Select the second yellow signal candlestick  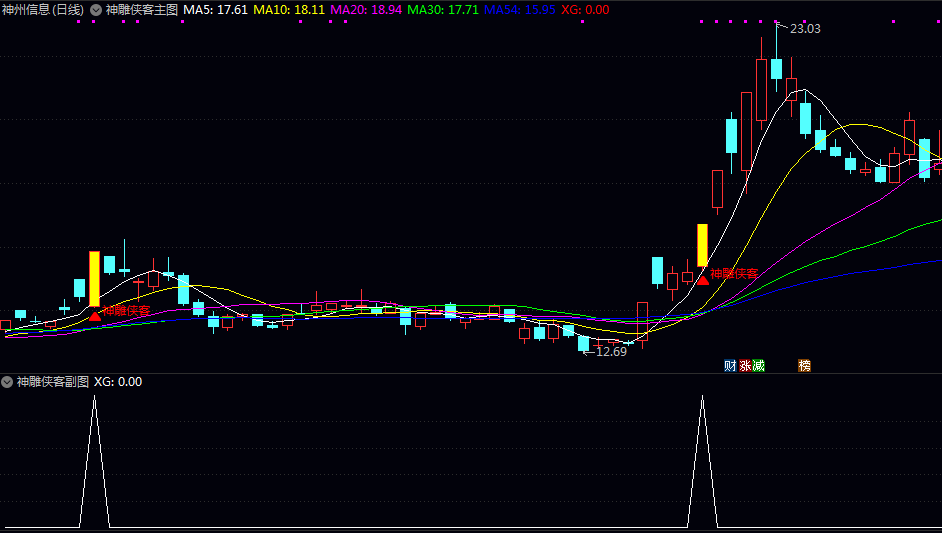(702, 245)
